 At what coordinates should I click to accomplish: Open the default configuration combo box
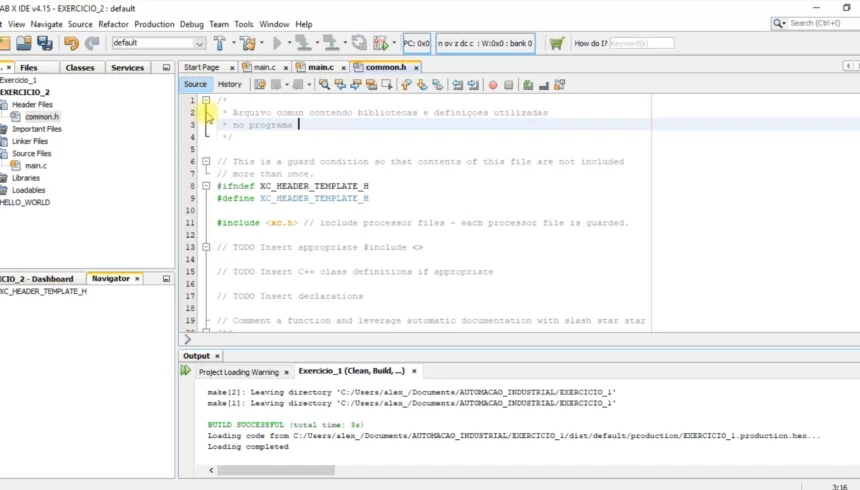[x=158, y=43]
